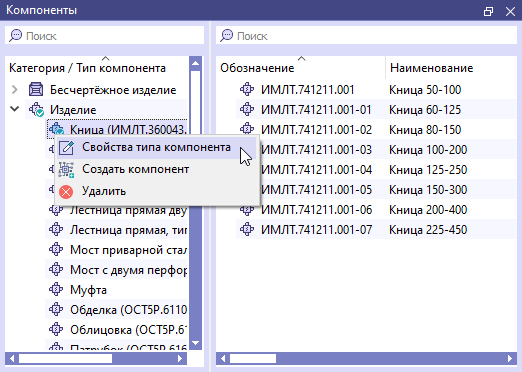Viewport: 522px width, 372px height.
Task: Open 'Свойства типа компонента' context menu entry
Action: 157,147
